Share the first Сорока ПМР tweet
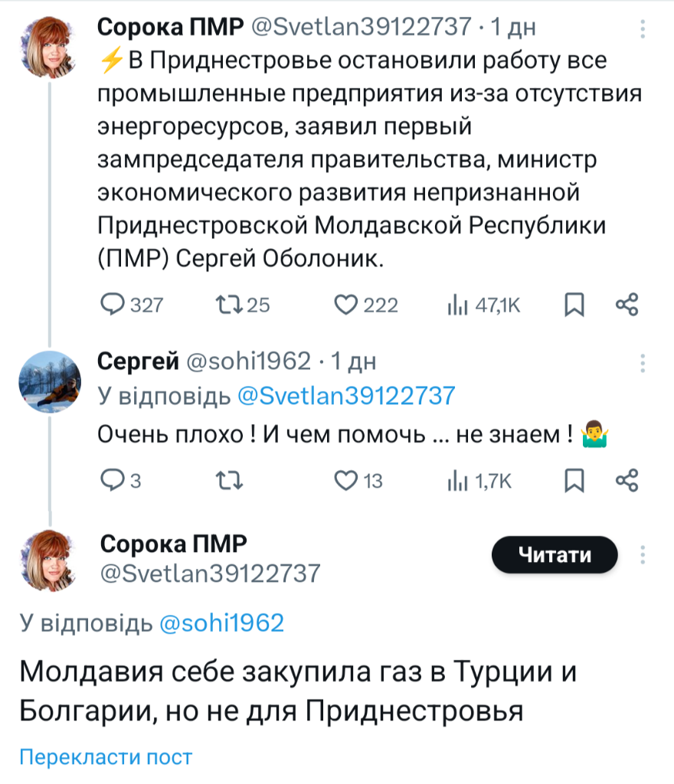 [x=627, y=305]
